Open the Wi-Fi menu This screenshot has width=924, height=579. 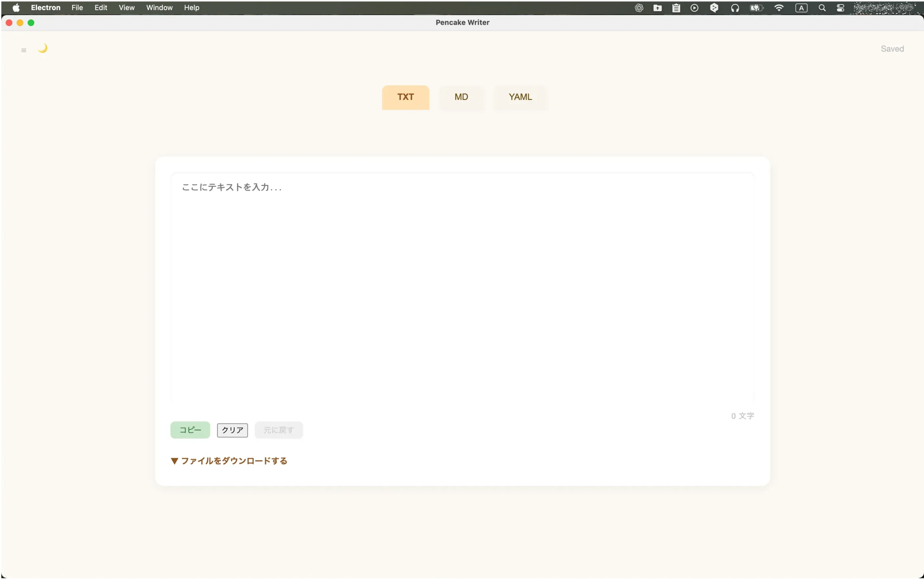pos(779,8)
